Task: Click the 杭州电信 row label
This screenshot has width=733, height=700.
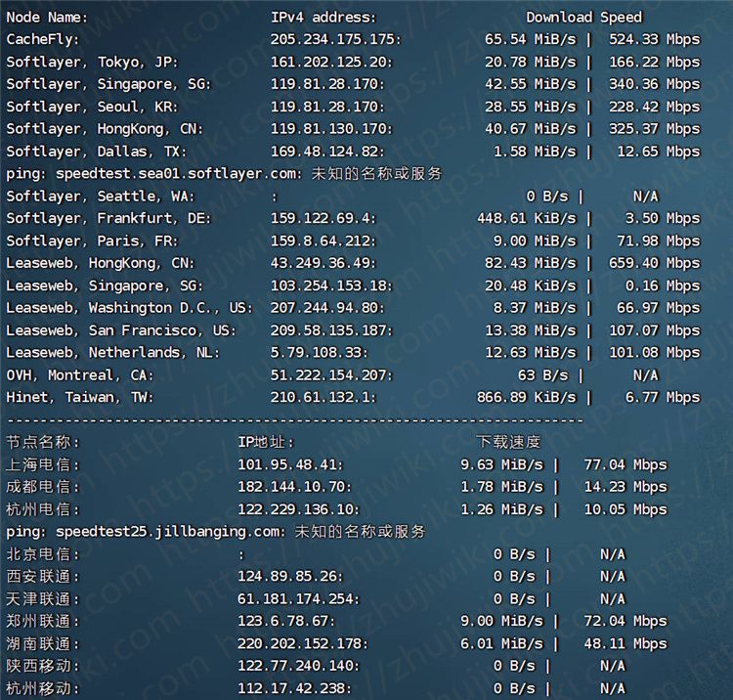Action: click(x=43, y=509)
